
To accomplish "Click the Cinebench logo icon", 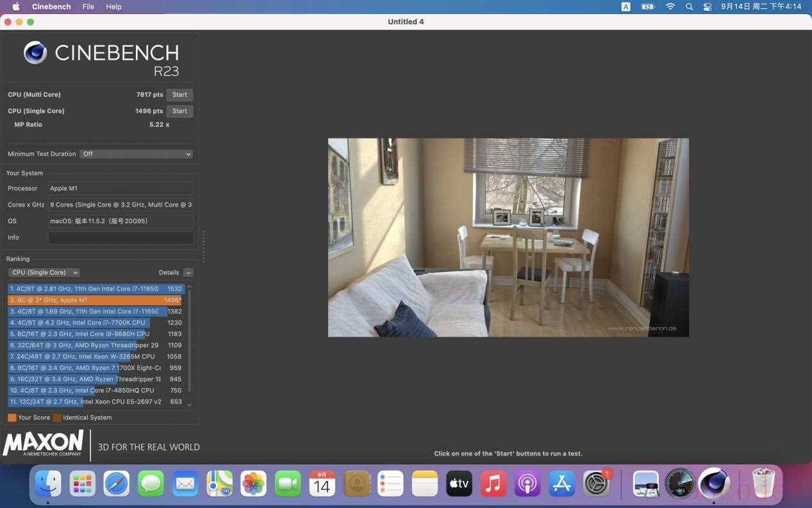I will 35,53.
